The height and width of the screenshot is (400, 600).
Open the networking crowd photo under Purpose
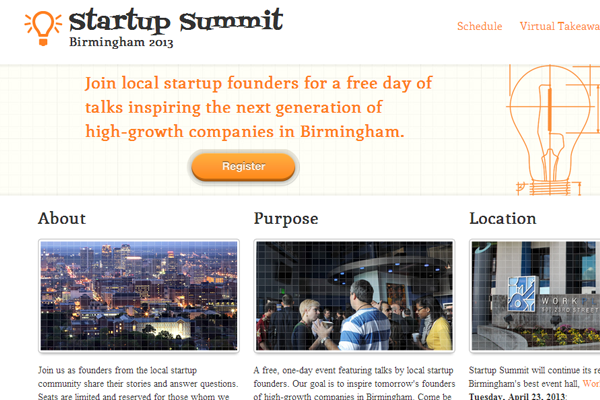coord(354,296)
